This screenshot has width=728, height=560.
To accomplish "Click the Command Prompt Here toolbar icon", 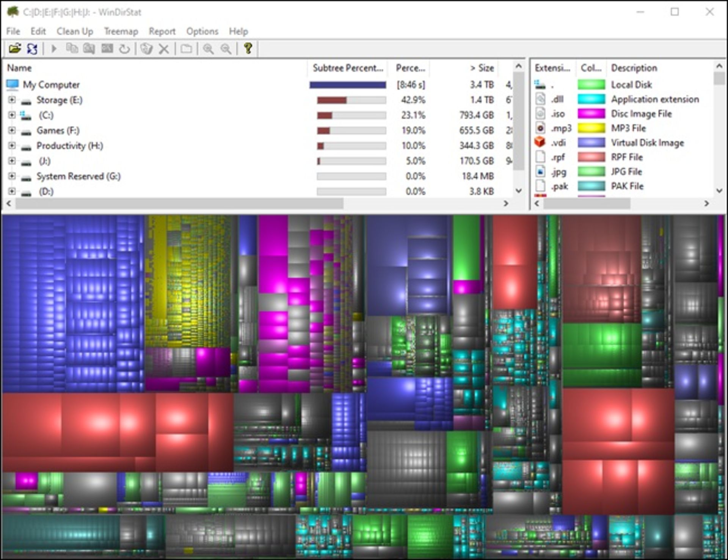I will (x=107, y=49).
